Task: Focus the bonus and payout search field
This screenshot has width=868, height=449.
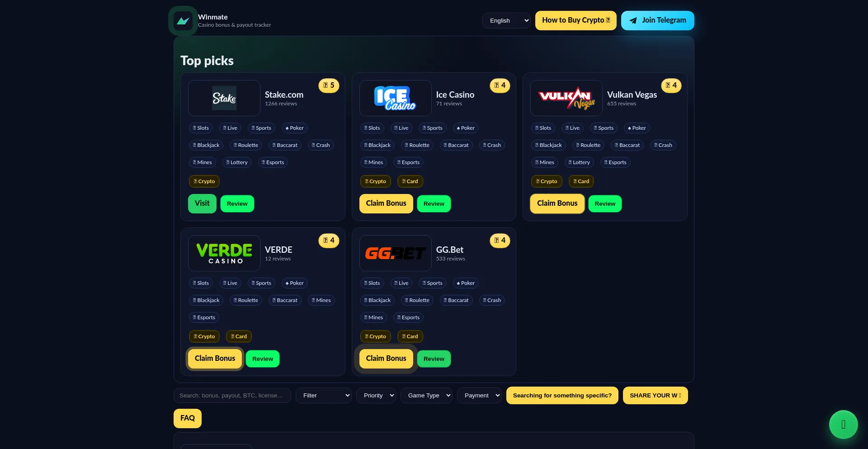Action: pyautogui.click(x=232, y=396)
